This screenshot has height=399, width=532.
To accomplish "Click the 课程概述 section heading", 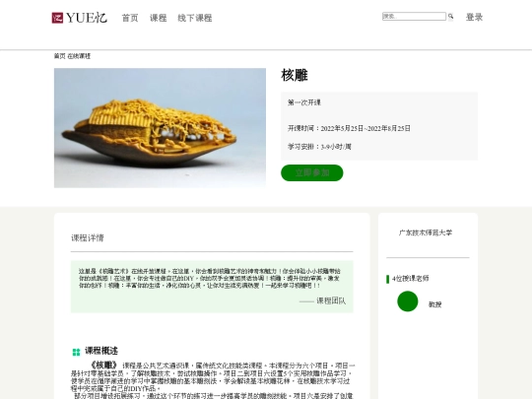I will point(101,351).
